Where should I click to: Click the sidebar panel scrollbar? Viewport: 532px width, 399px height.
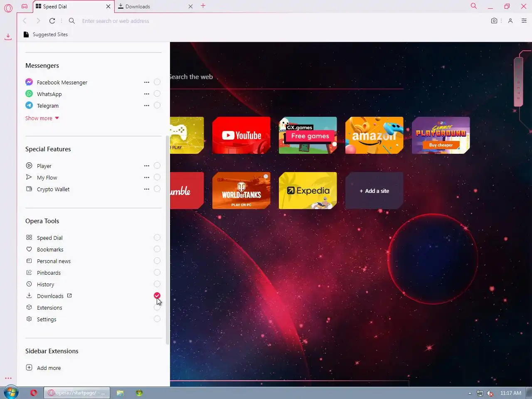(x=167, y=240)
